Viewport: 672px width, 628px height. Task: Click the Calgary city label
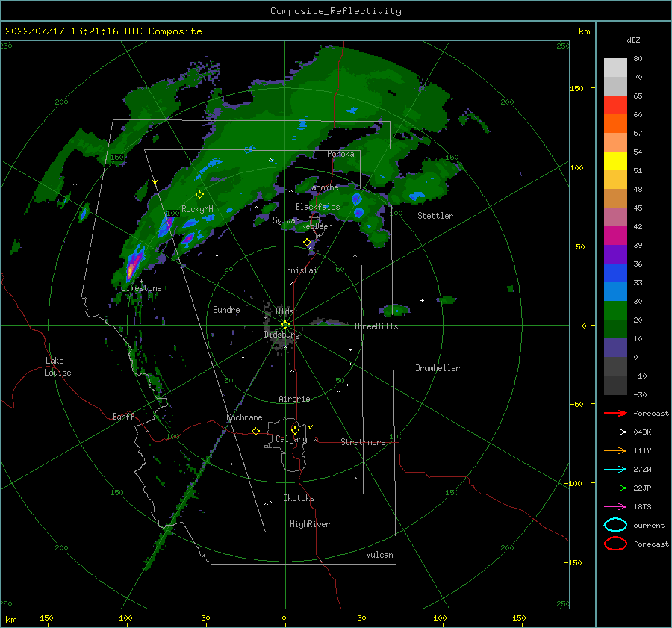point(291,439)
